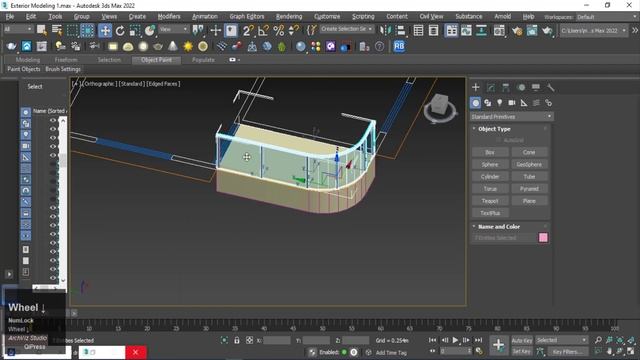
Task: Open the Utilities wrench panel tab
Action: pos(550,87)
